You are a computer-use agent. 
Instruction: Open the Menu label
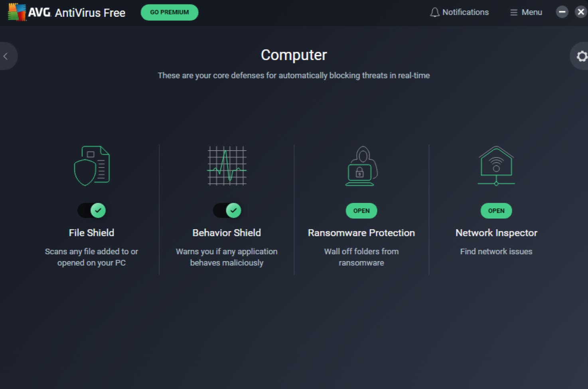tap(532, 12)
